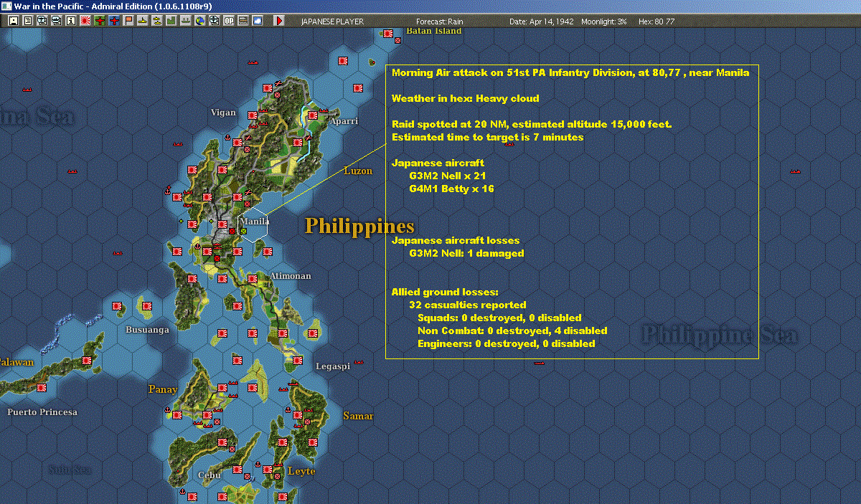Select the red plane on blue icon

114,21
